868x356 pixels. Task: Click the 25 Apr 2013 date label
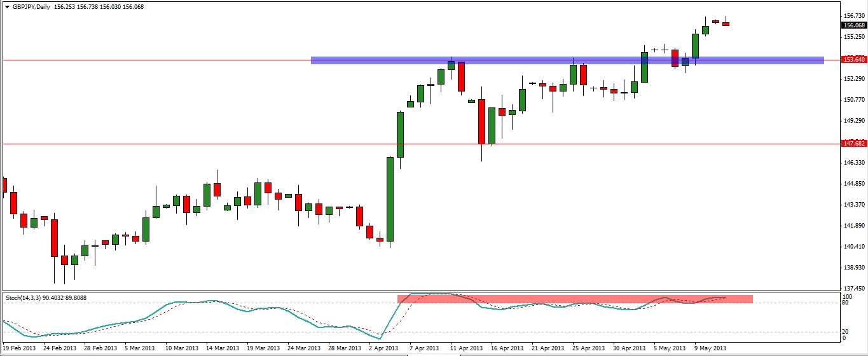pyautogui.click(x=589, y=348)
